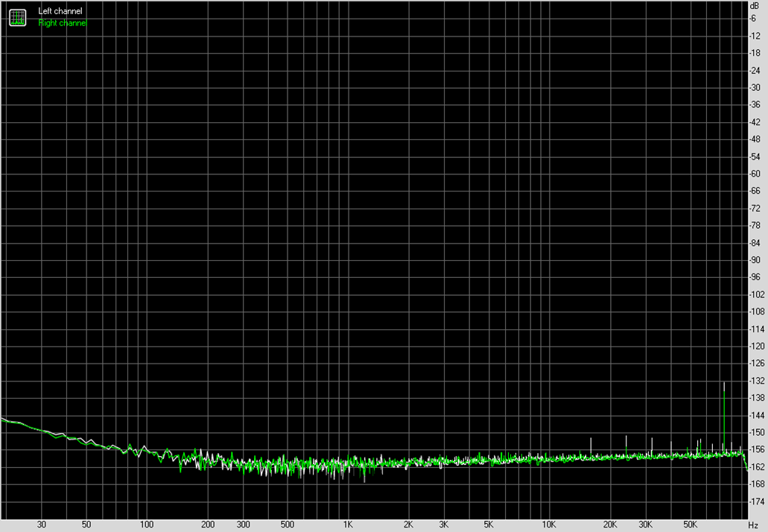
Task: Select the Right channel legend label
Action: [x=63, y=23]
